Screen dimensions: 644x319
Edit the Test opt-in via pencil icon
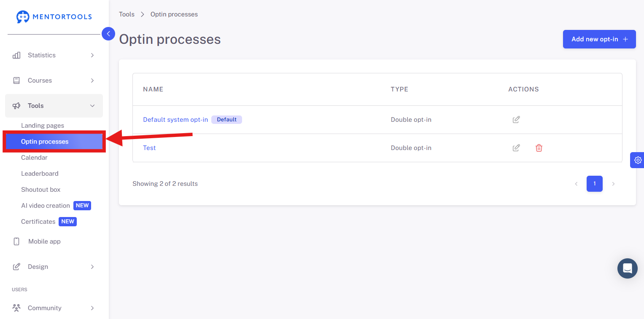point(516,148)
